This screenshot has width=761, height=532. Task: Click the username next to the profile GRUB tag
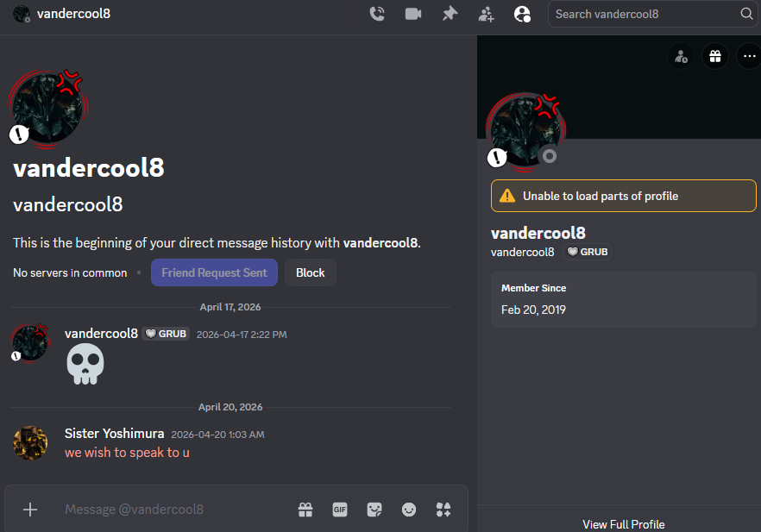coord(522,252)
